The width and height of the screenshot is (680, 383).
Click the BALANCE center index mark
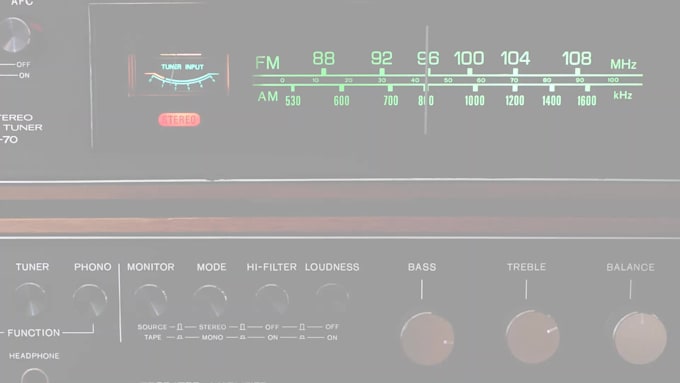pos(630,290)
